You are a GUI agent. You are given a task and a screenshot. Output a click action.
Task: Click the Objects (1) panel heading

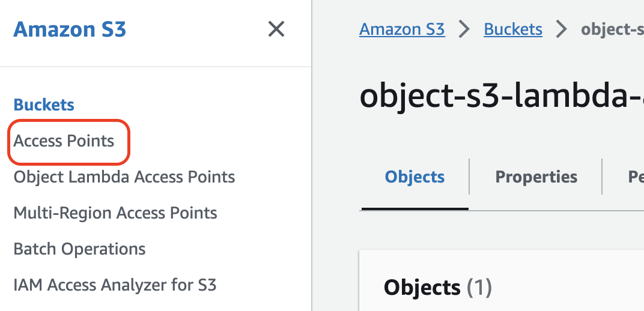[x=422, y=288]
